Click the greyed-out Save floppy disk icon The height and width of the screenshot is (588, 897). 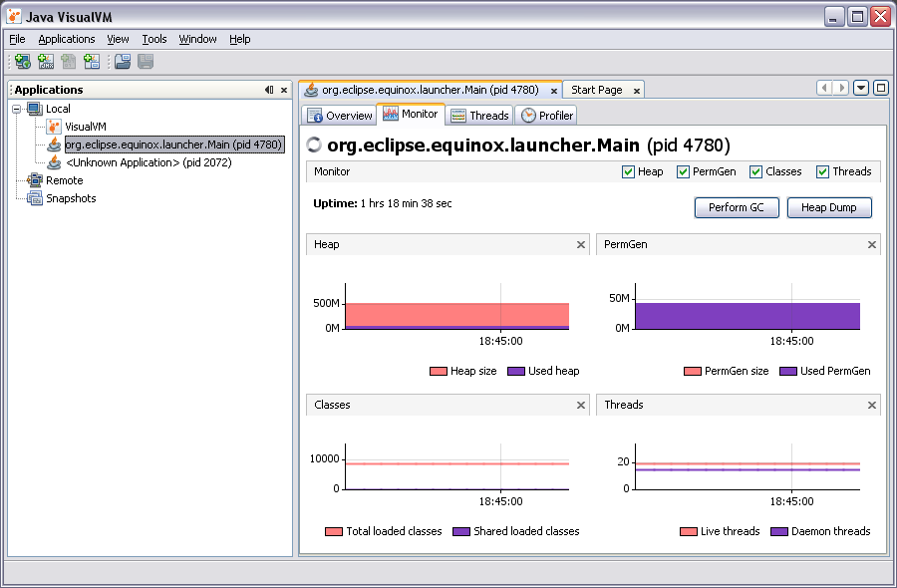click(x=146, y=61)
